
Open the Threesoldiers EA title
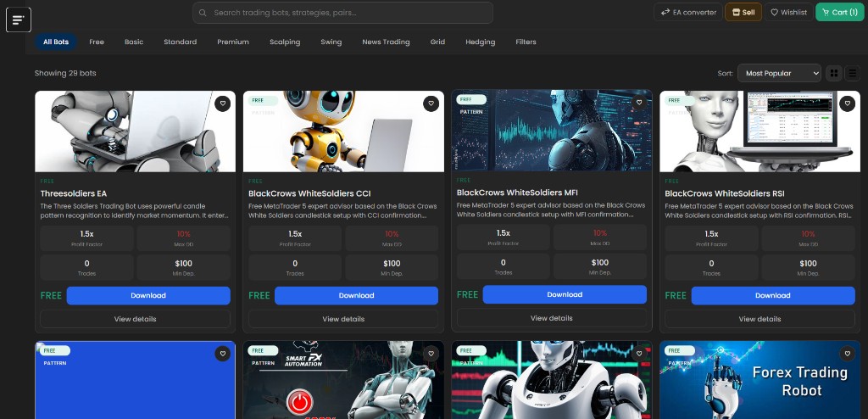[x=74, y=193]
